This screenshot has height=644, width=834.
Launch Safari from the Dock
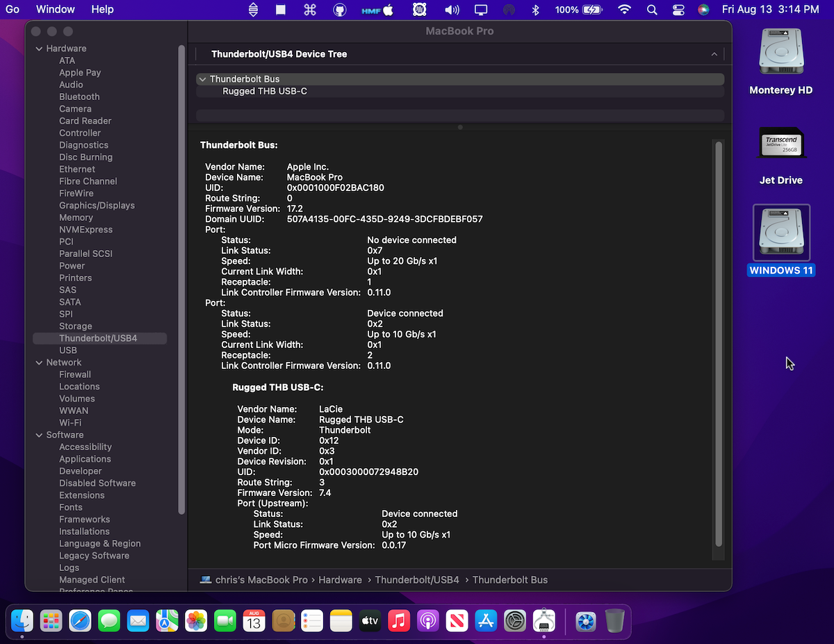click(x=80, y=620)
